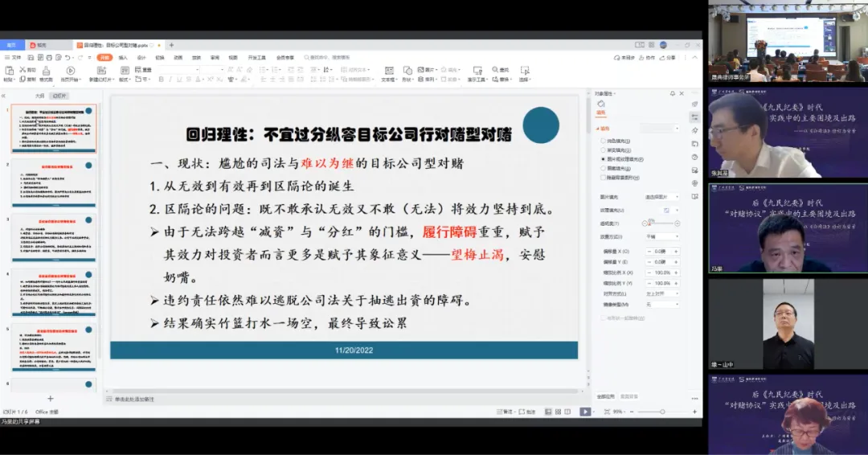The width and height of the screenshot is (868, 455).
Task: Click the user avatar in title bar
Action: coord(663,45)
